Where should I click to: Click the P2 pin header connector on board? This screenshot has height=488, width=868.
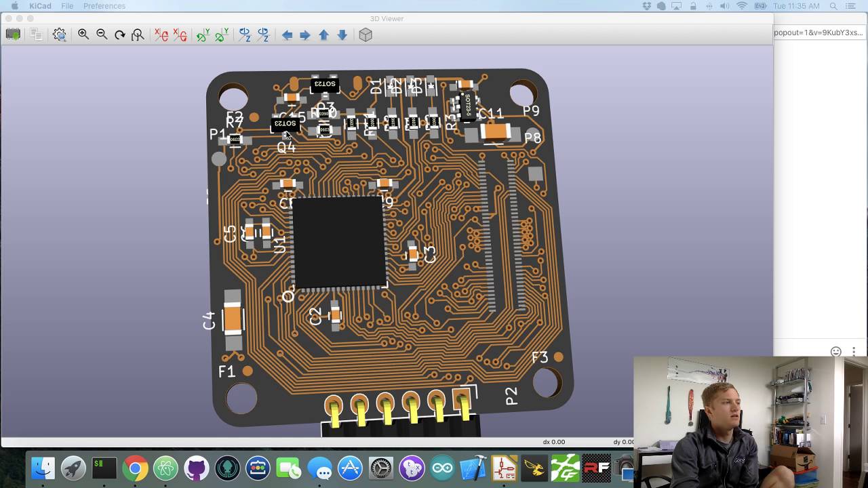(x=400, y=413)
